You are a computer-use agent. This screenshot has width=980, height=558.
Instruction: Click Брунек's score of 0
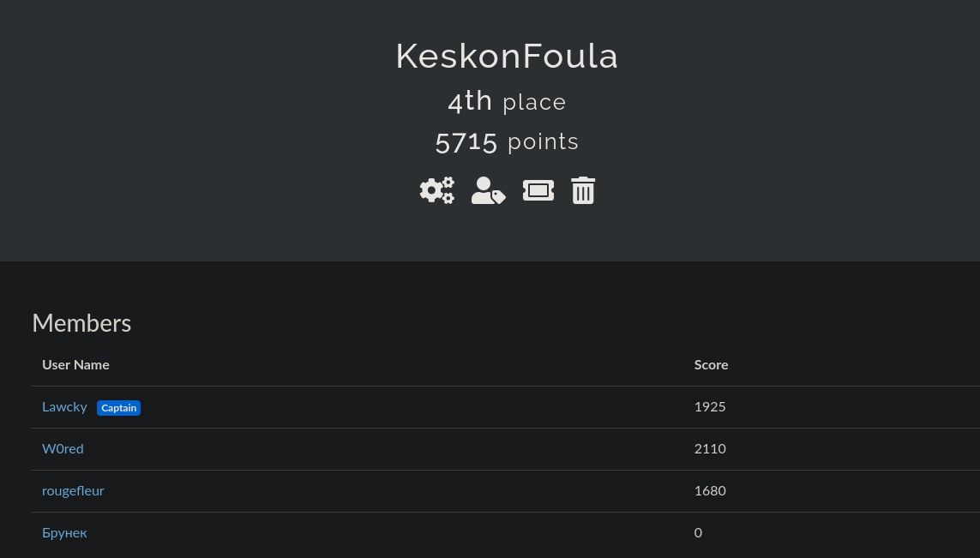click(x=698, y=533)
